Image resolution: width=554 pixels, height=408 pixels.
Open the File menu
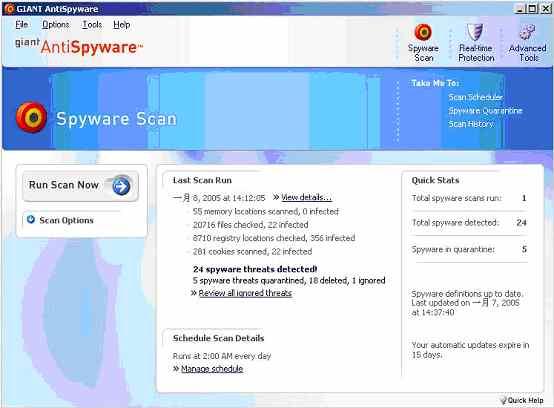(22, 25)
